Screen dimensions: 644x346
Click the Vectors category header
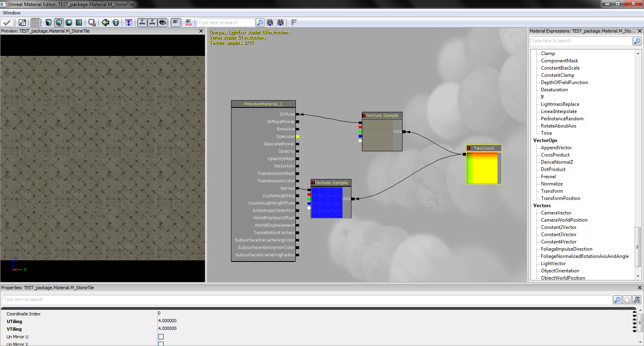click(x=542, y=206)
